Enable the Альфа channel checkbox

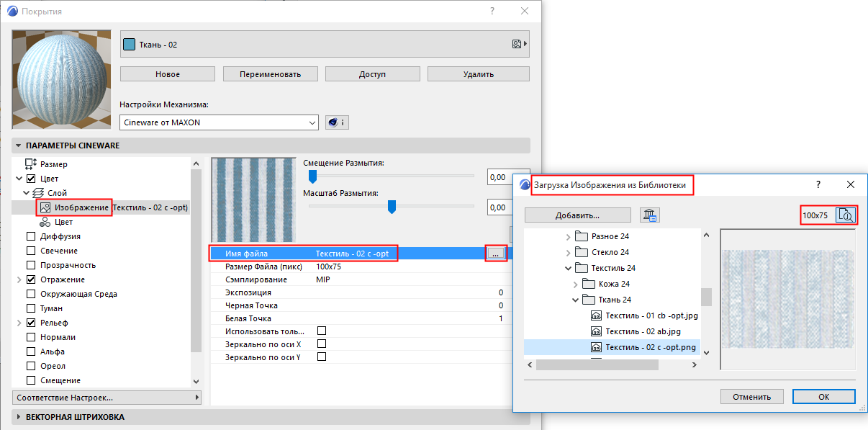(x=31, y=351)
